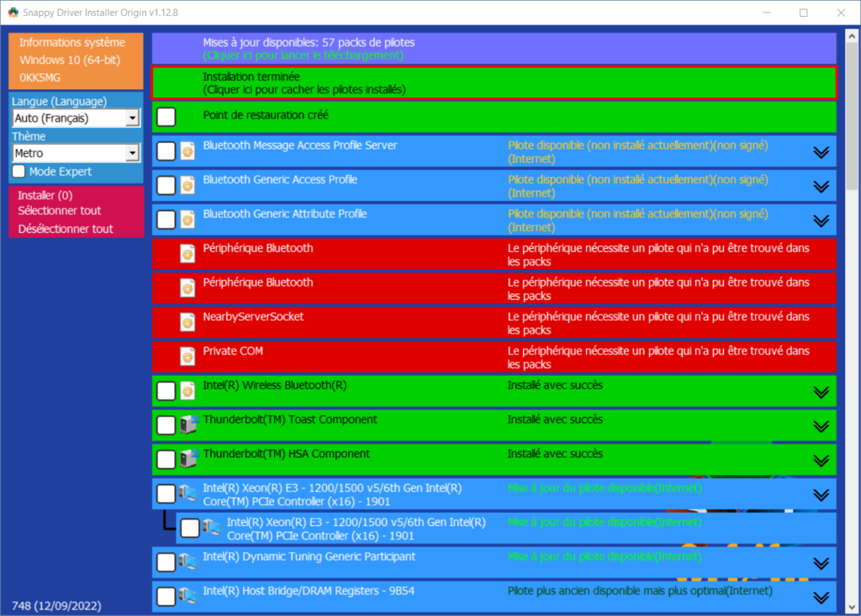
Task: Open Informations système panel
Action: click(x=72, y=42)
